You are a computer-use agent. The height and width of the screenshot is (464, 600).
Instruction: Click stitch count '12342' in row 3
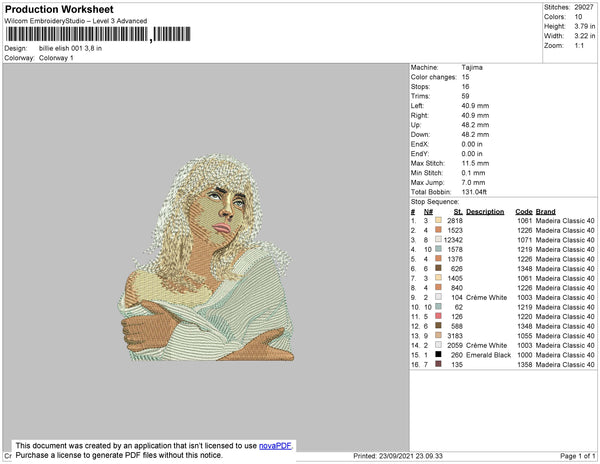453,240
